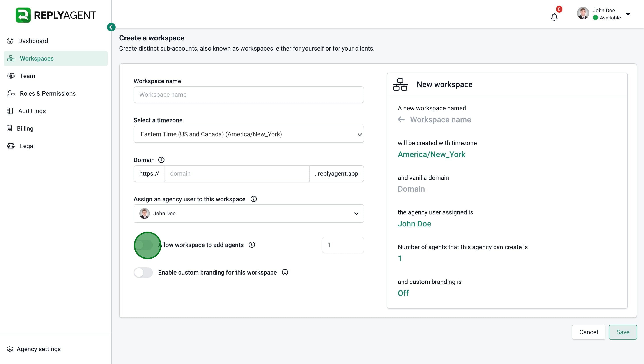Open John Doe profile menu arrow
The image size is (644, 364).
pos(628,14)
